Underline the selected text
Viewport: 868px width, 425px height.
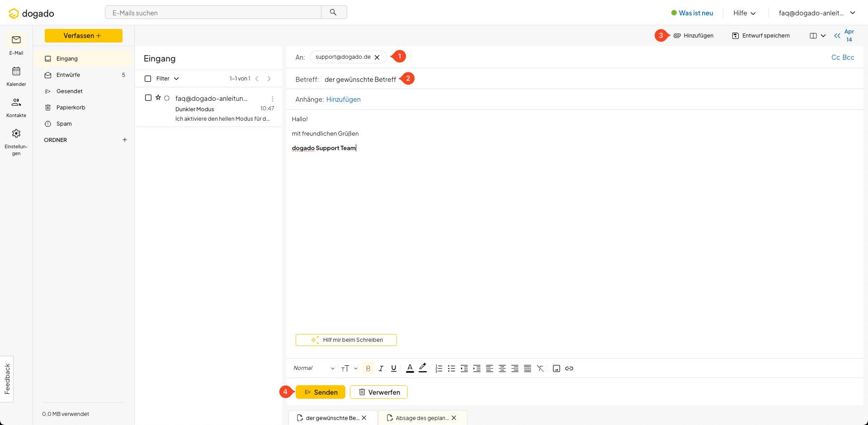coord(394,368)
